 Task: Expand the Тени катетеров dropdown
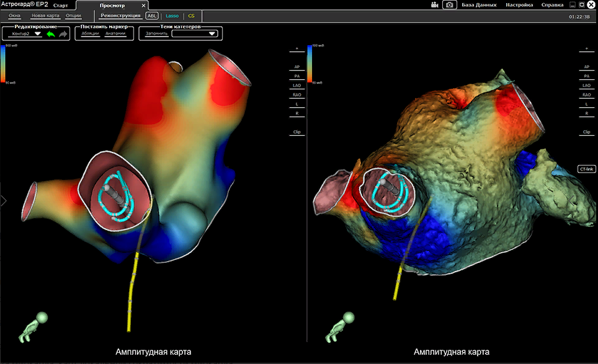(x=194, y=33)
